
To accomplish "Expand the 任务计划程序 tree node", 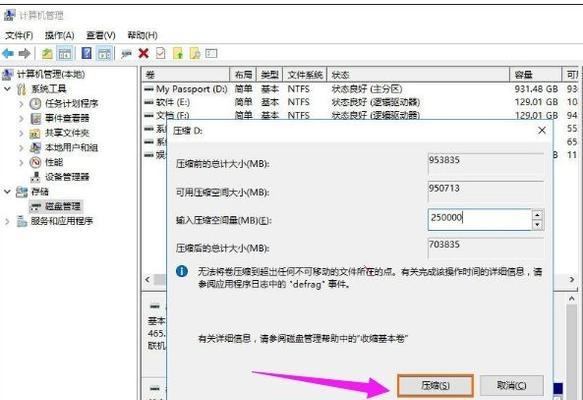I will pyautogui.click(x=21, y=104).
